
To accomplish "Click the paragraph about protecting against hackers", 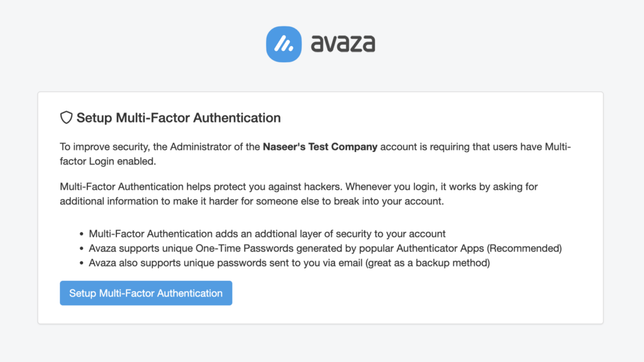I will [x=299, y=194].
